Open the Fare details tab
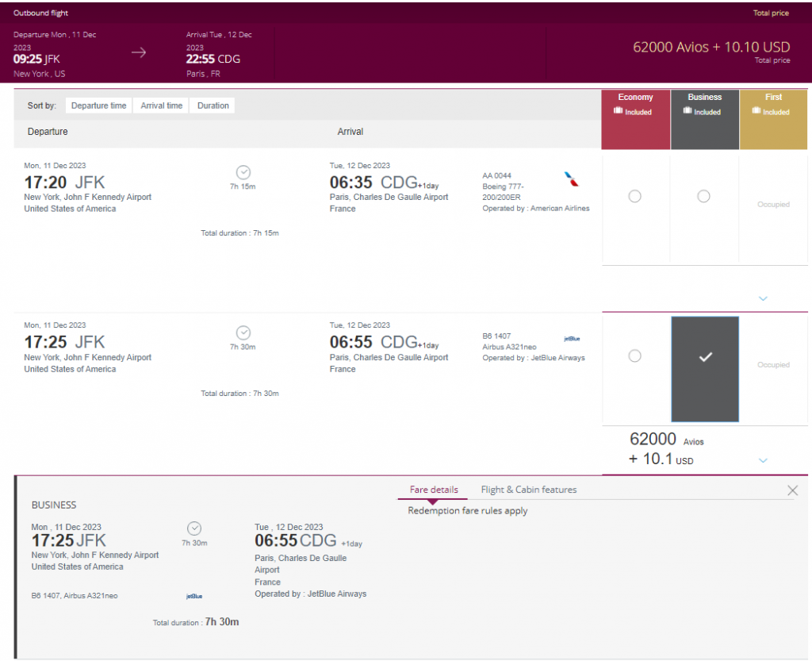812x661 pixels. [x=432, y=490]
